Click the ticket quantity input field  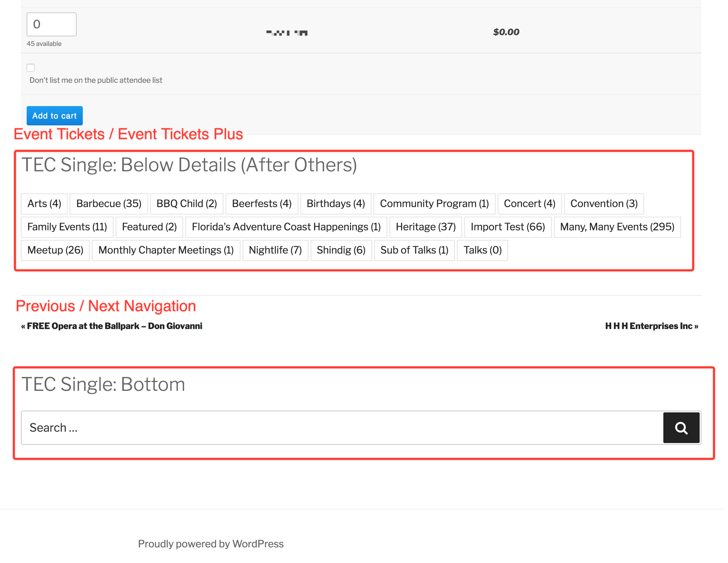(51, 24)
